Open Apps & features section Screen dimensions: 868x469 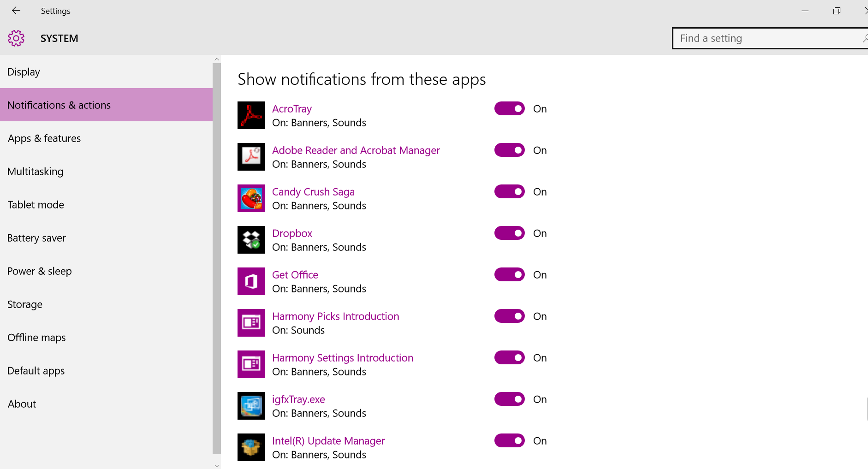[x=106, y=138]
